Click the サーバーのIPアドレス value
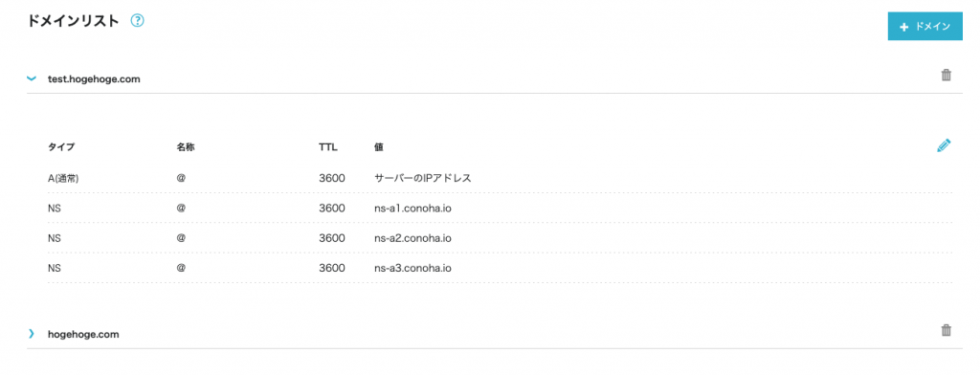Image resolution: width=980 pixels, height=375 pixels. pyautogui.click(x=422, y=178)
